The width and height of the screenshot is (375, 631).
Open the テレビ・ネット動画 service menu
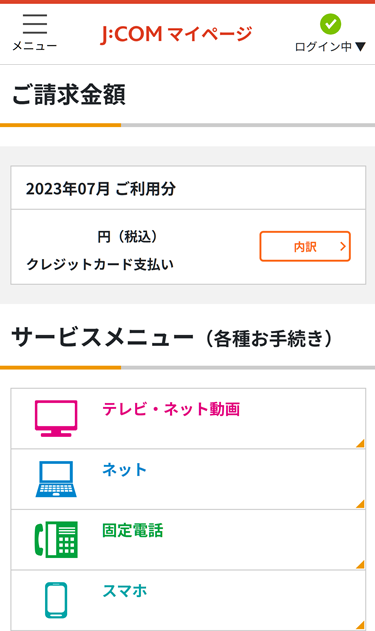click(x=188, y=419)
